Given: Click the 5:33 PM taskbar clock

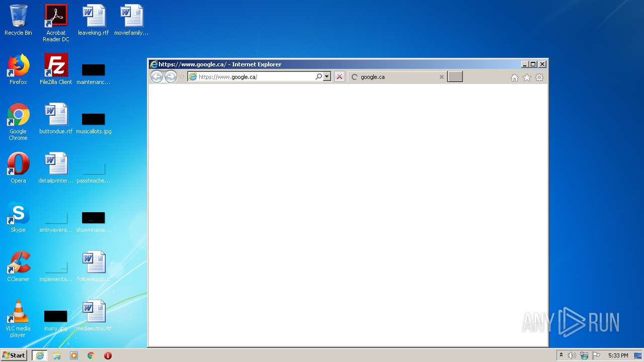Looking at the screenshot, I should pos(618,355).
